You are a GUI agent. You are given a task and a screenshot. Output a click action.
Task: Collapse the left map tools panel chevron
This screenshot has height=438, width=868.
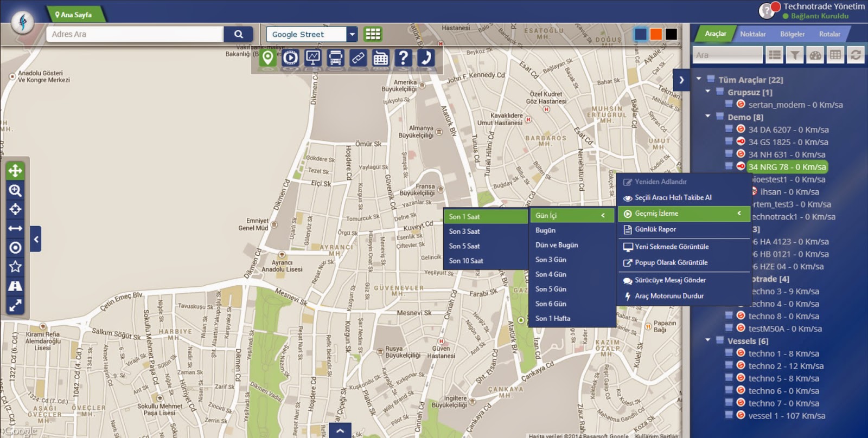[x=36, y=239]
